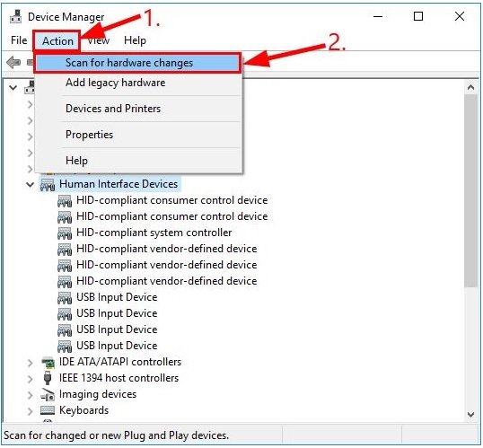This screenshot has width=483, height=448.
Task: Click the IDE ATA/ATAPI controllers icon
Action: coord(48,363)
